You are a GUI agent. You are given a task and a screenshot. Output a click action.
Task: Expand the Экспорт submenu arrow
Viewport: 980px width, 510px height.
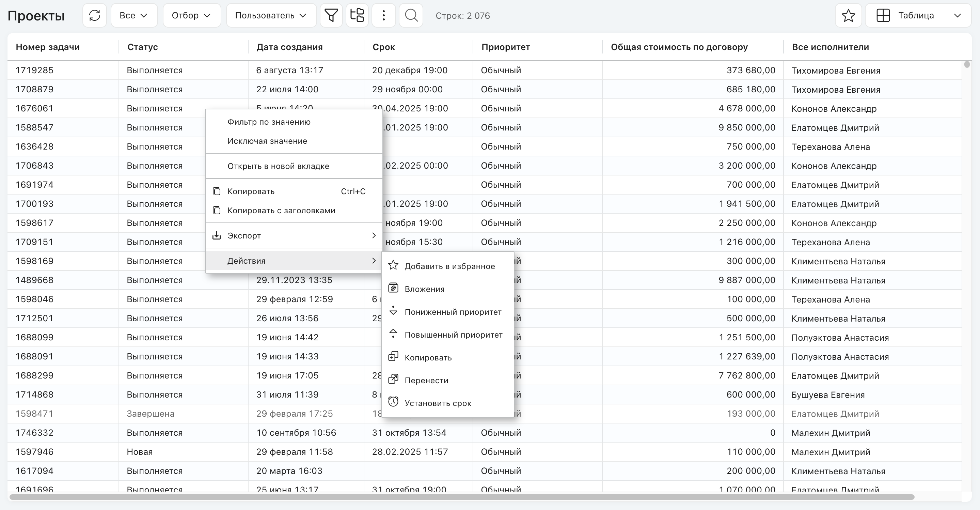[x=374, y=236]
